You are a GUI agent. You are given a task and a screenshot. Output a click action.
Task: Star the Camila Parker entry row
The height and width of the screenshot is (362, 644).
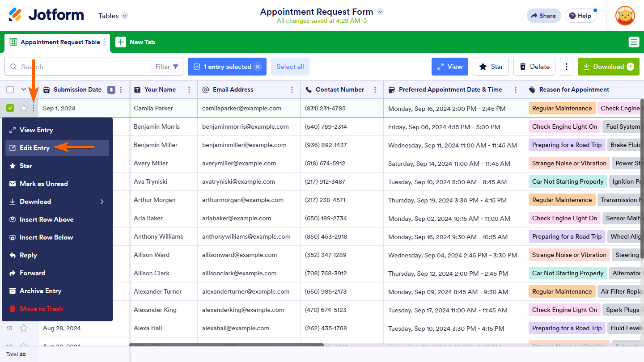[x=24, y=108]
